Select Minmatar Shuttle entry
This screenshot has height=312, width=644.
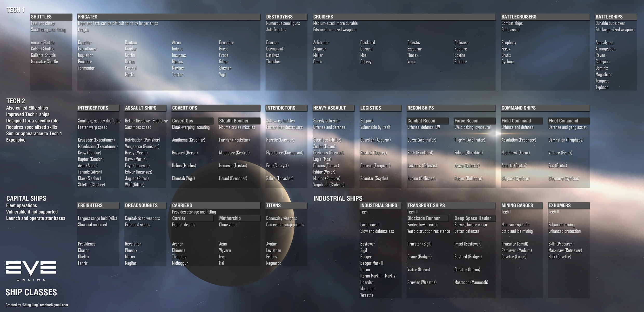[x=44, y=62]
